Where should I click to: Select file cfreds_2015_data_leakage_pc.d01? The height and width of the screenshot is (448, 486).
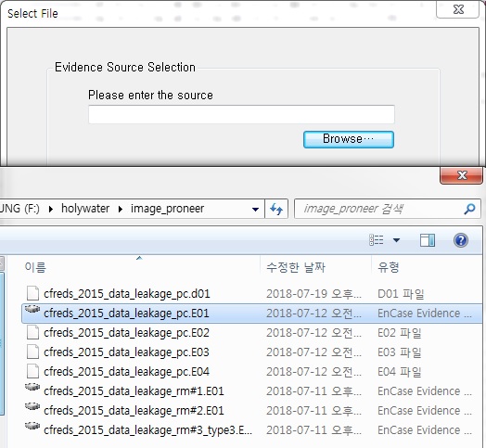[x=127, y=294]
